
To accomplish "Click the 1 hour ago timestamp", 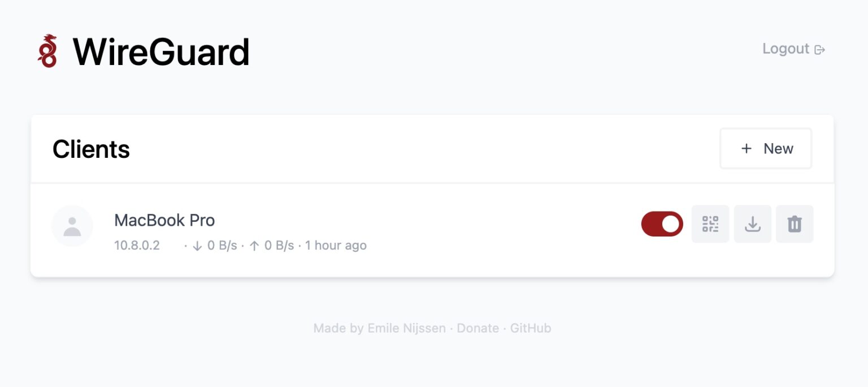I will 336,246.
